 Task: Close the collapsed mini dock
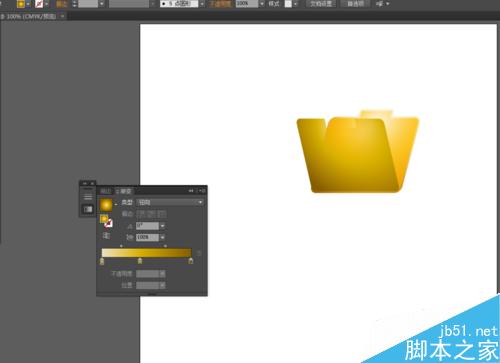click(x=92, y=183)
